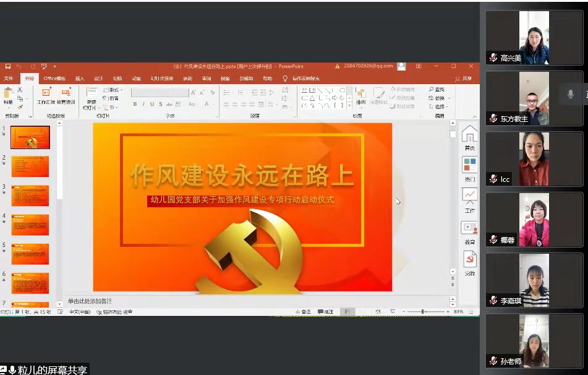588x375 pixels.
Task: Open the 文件 File tab
Action: (x=8, y=79)
